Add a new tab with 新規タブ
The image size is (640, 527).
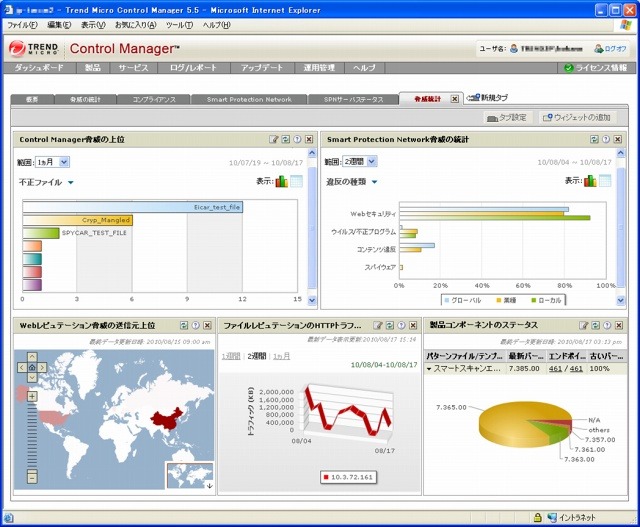pos(488,98)
